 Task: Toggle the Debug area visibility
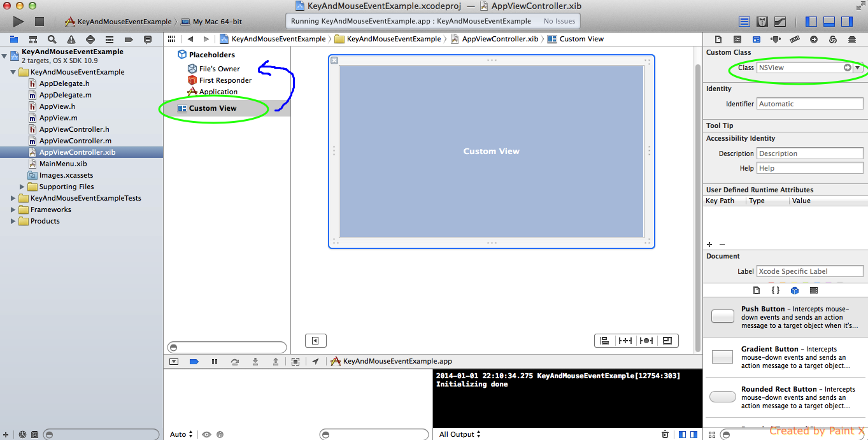pos(829,21)
